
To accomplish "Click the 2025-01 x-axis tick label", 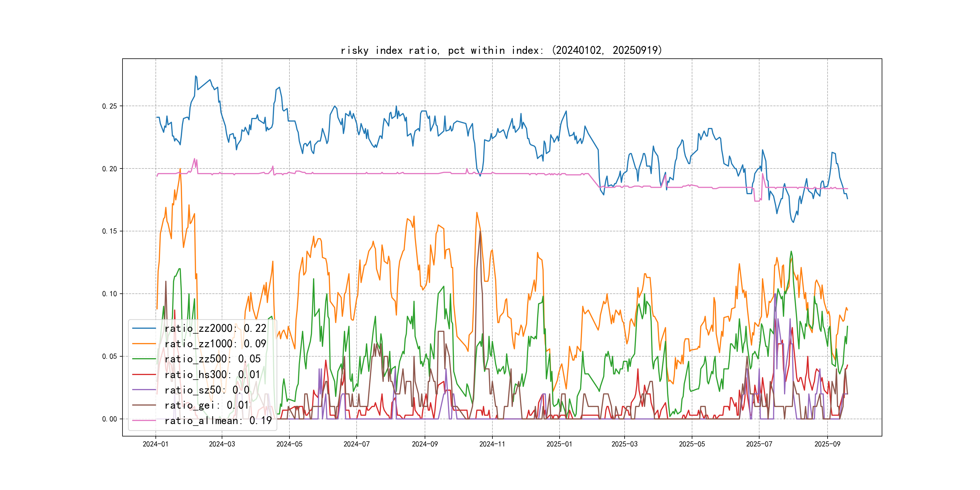I will (x=559, y=444).
